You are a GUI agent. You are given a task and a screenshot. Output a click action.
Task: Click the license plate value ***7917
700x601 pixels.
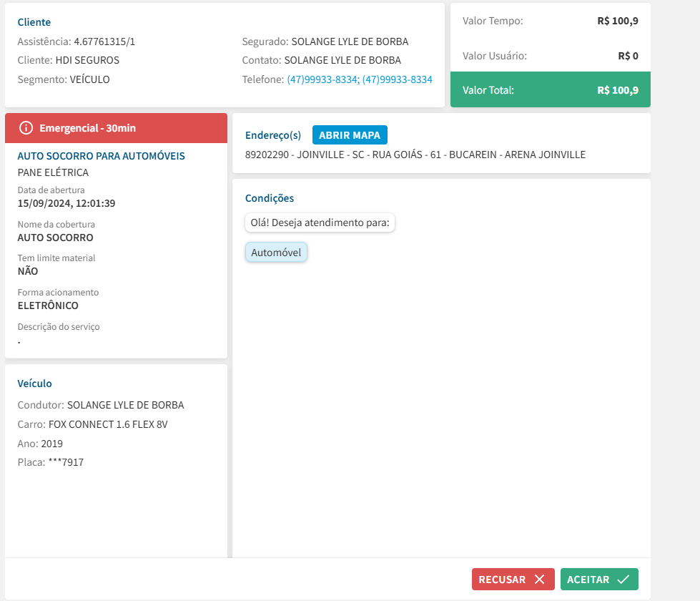(66, 462)
